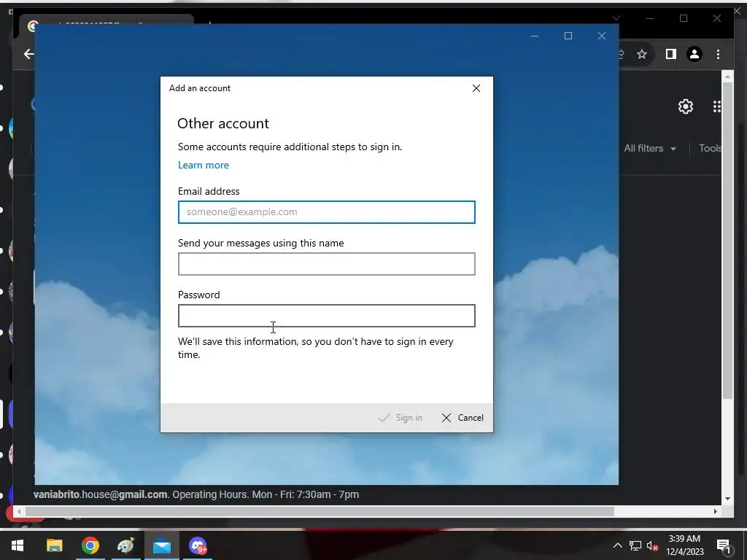Image resolution: width=747 pixels, height=560 pixels.
Task: Open the Chrome profile avatar menu
Action: tap(694, 54)
